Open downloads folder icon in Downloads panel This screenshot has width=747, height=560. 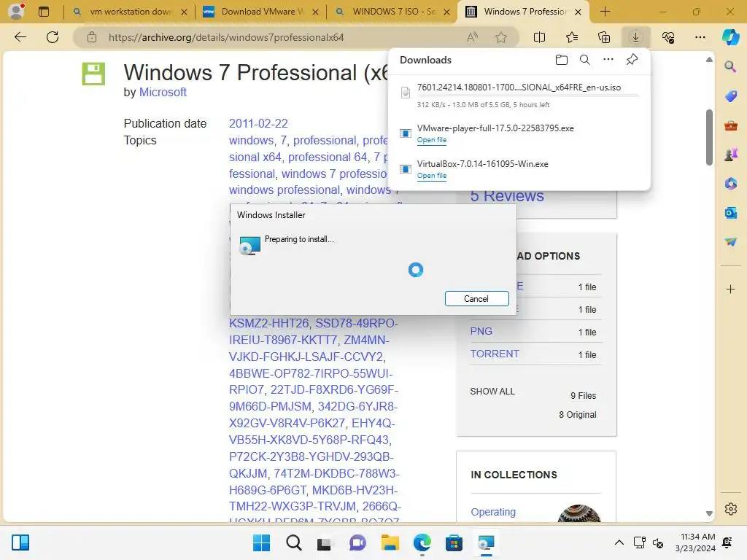pyautogui.click(x=562, y=60)
